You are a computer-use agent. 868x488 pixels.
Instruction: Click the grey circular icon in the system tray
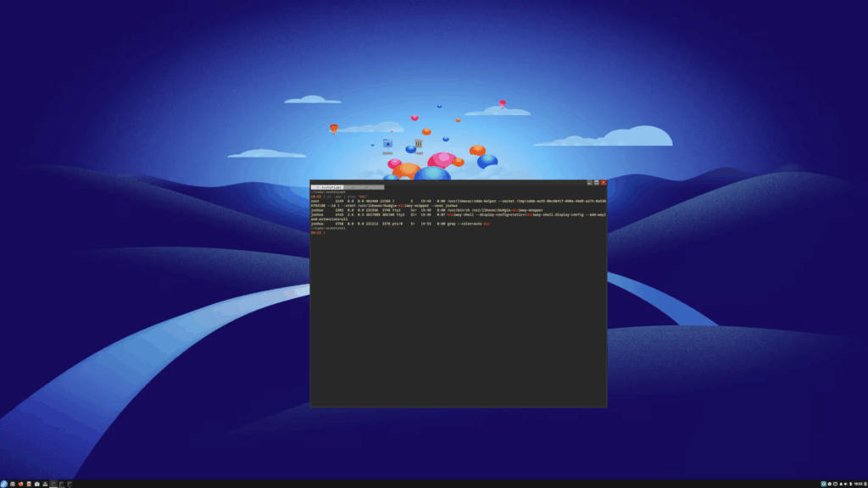pos(830,483)
